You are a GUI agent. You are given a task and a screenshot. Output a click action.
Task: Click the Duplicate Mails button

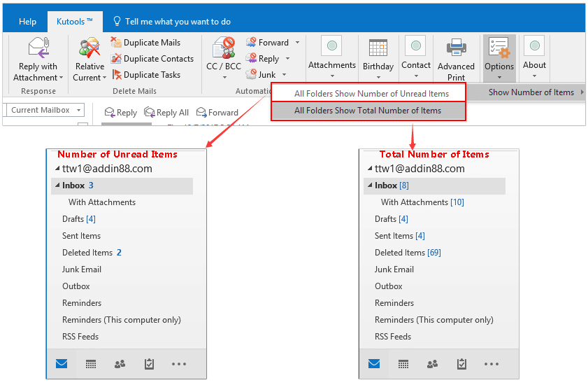click(145, 43)
